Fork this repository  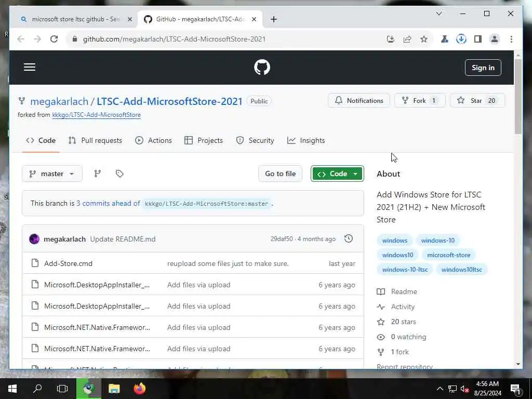point(420,100)
